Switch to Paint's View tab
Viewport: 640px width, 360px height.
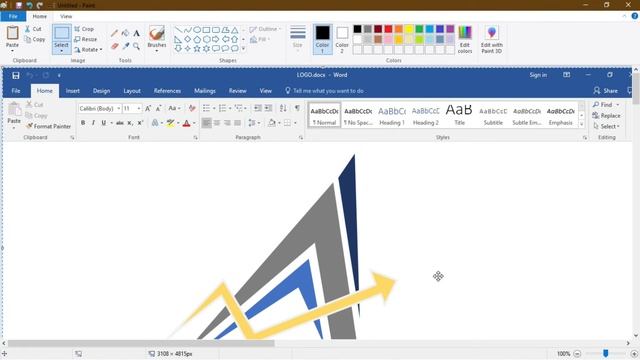[x=66, y=16]
